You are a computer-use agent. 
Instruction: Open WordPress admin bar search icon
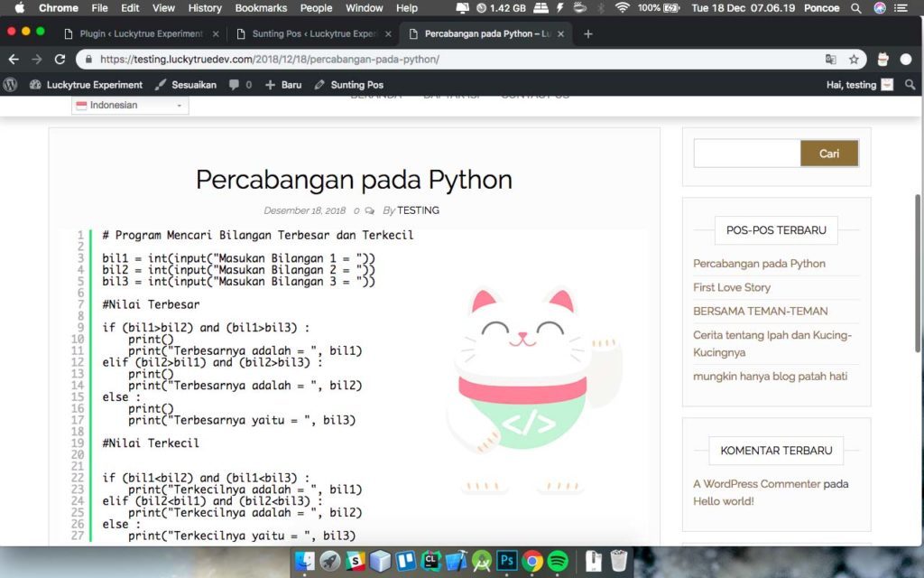pos(910,85)
